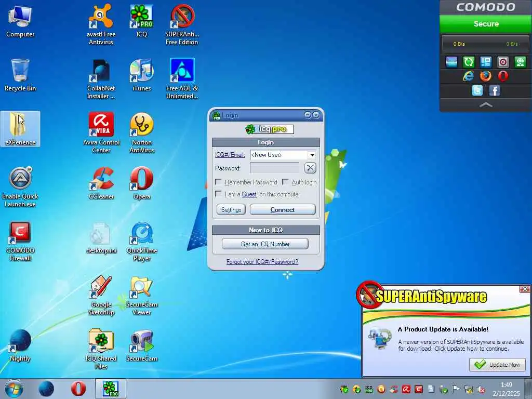The height and width of the screenshot is (399, 532).
Task: Select the QuickTime Player shortcut
Action: pyautogui.click(x=141, y=241)
